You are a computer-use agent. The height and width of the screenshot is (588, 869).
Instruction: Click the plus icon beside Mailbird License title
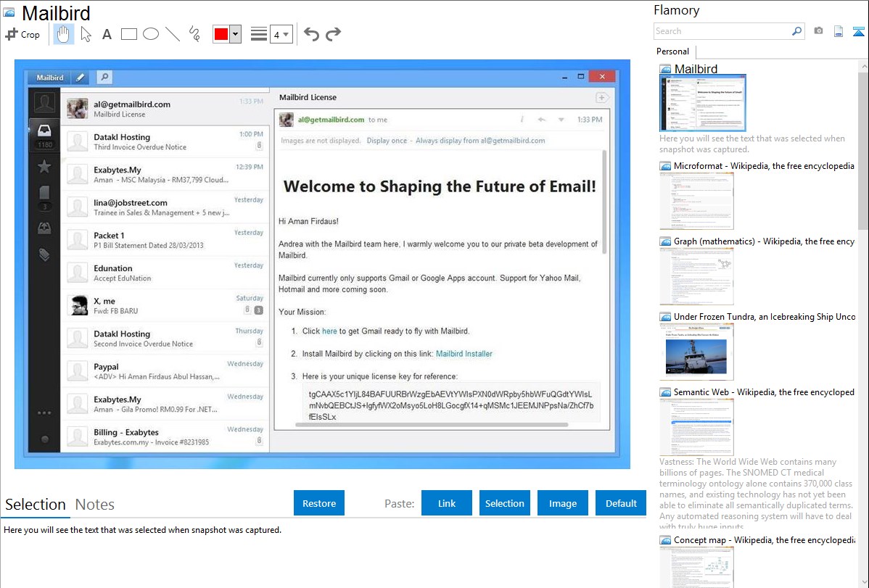click(x=601, y=98)
